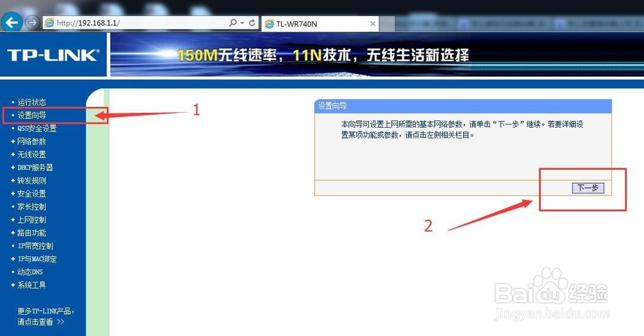Viewport: 644px width, 336px height.
Task: Click the TP-LINK logo
Action: click(x=53, y=55)
